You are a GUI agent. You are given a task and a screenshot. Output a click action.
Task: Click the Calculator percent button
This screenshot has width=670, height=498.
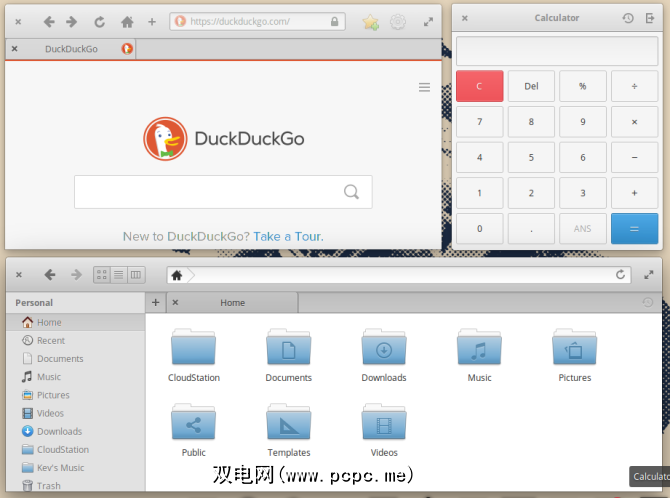[583, 86]
